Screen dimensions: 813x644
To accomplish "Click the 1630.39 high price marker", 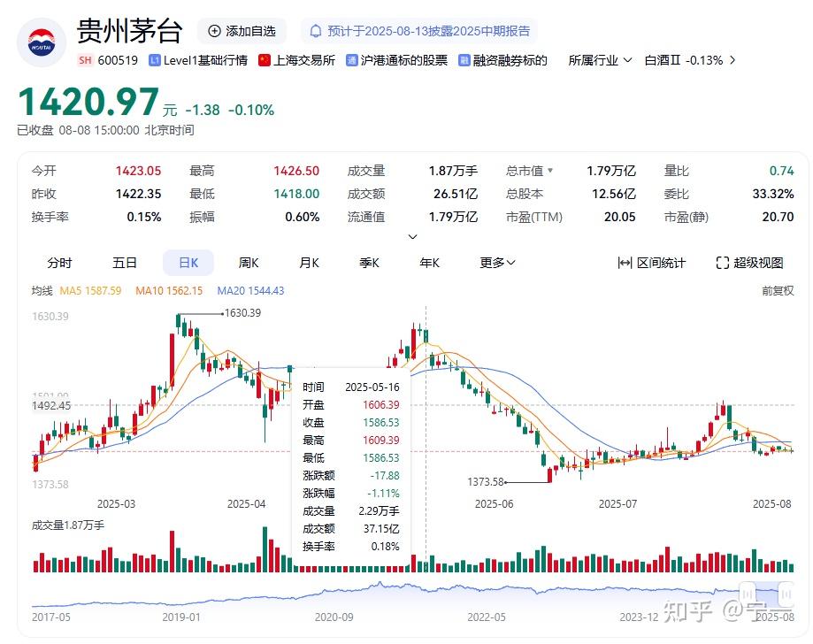I will 242,313.
